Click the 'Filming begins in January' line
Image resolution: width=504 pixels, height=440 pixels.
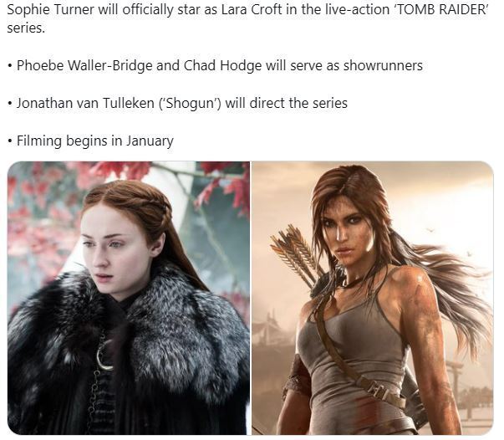pyautogui.click(x=90, y=141)
